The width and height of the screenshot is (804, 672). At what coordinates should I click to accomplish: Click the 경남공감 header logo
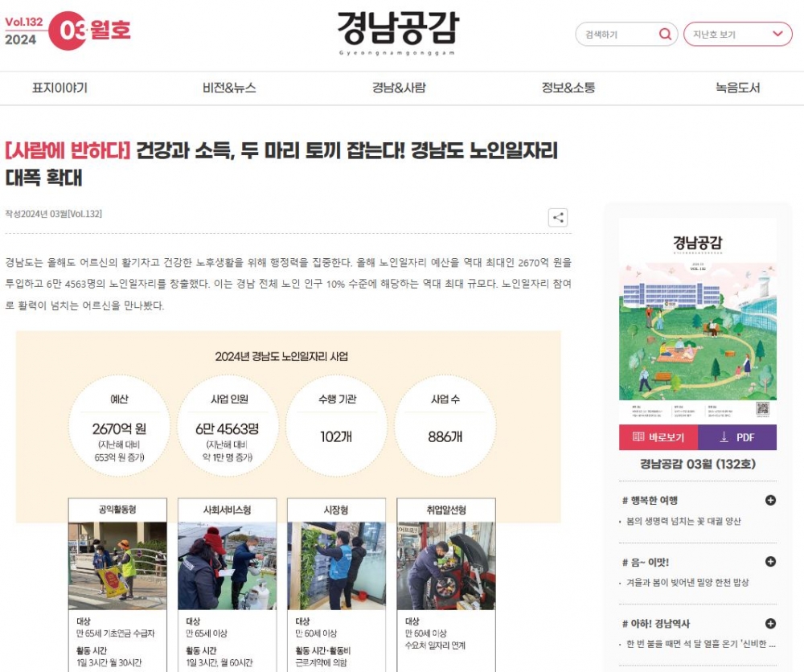pos(397,32)
